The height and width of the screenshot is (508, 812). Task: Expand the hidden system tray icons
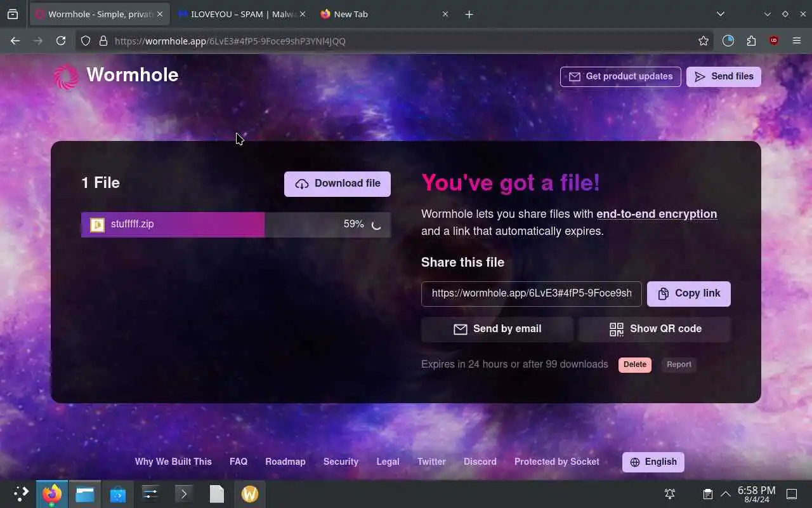(x=726, y=494)
